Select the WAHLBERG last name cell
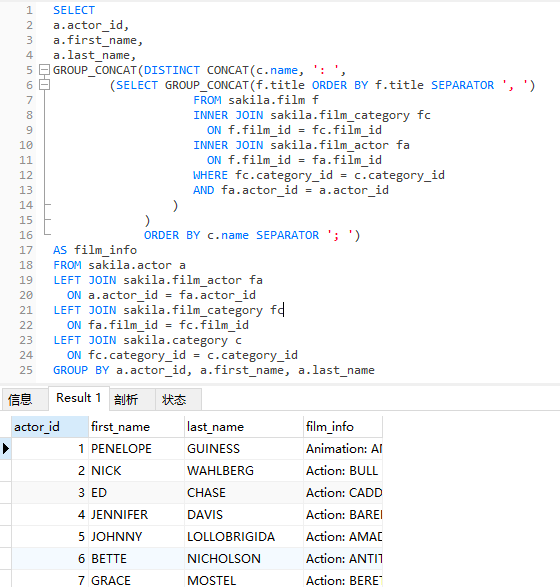The image size is (560, 587). [244, 471]
